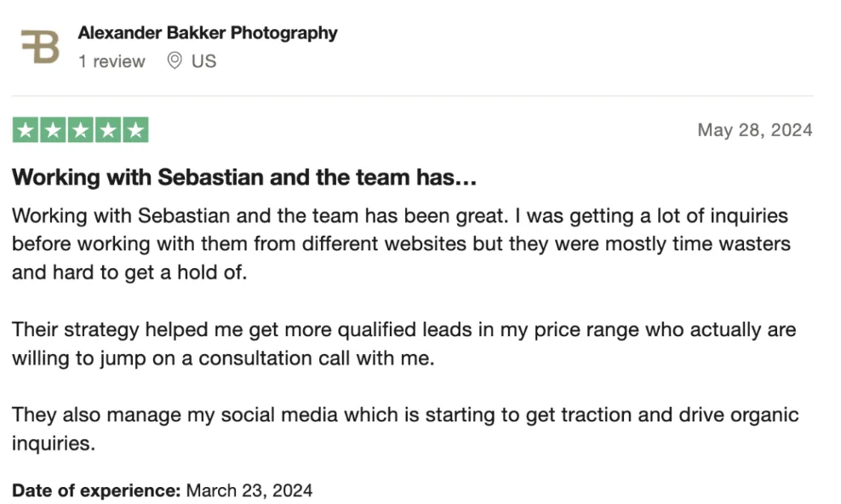Select the third green rating star
The height and width of the screenshot is (504, 841).
[81, 129]
